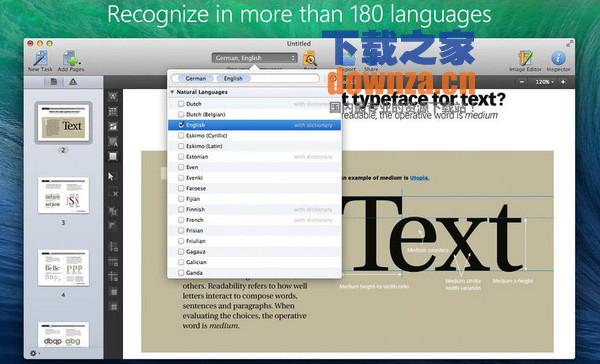The width and height of the screenshot is (600, 364).
Task: Click the zoom out minus button
Action: [522, 82]
